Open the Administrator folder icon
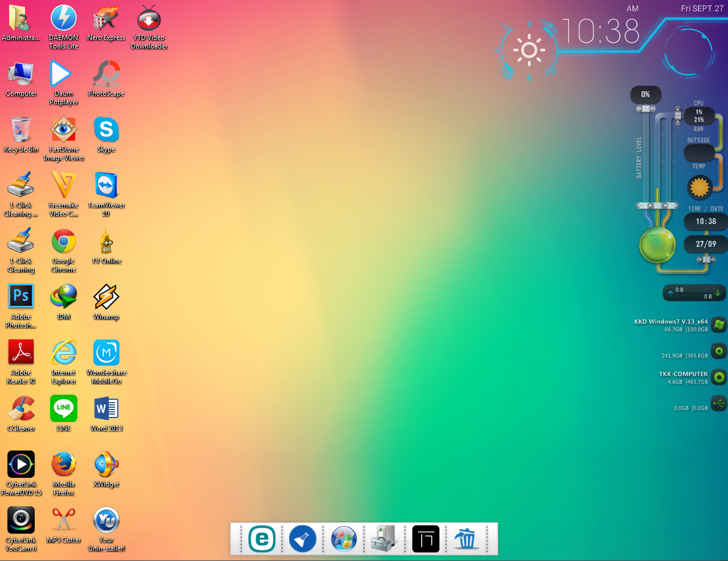 [20, 19]
